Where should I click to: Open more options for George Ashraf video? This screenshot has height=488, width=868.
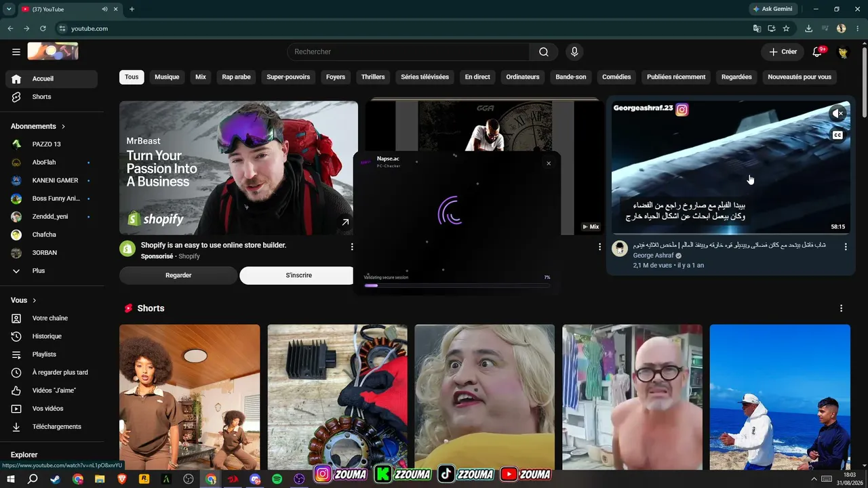pyautogui.click(x=846, y=247)
